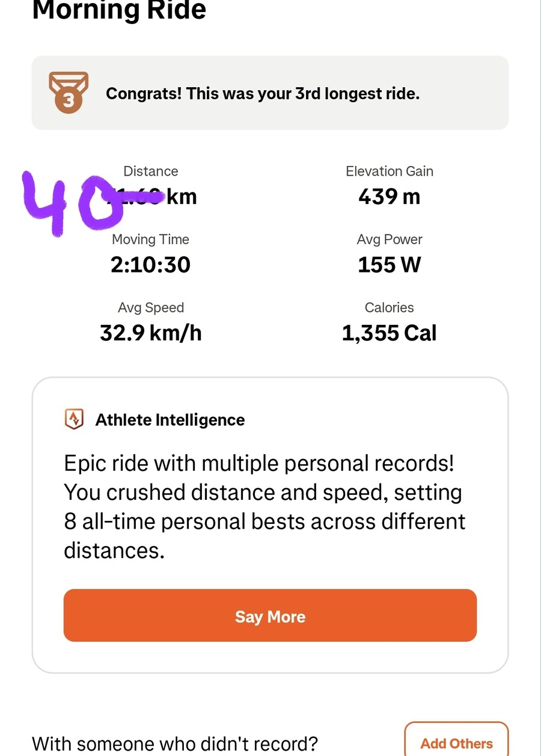Tap the Calories label
Viewport: 541px width, 756px height.
390,307
